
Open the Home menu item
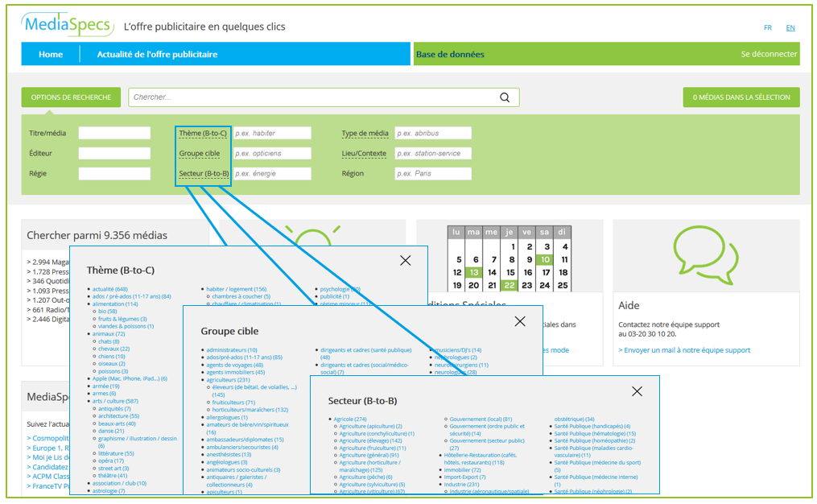(x=51, y=55)
